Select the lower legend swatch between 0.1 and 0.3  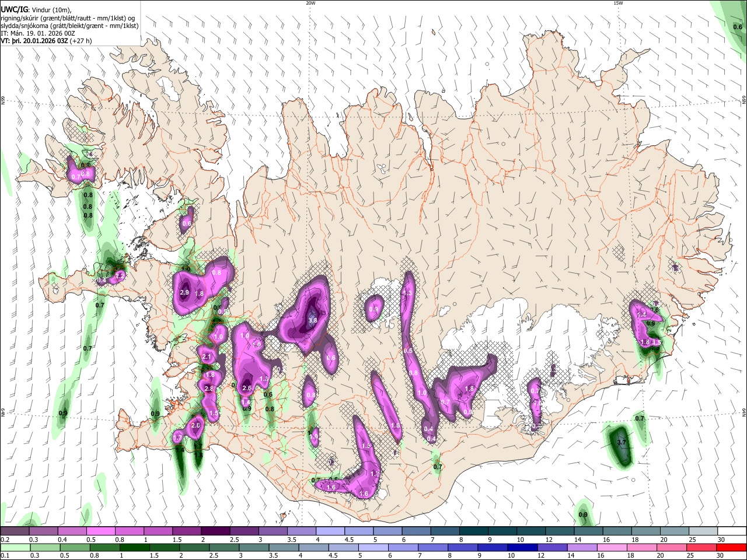(15, 548)
